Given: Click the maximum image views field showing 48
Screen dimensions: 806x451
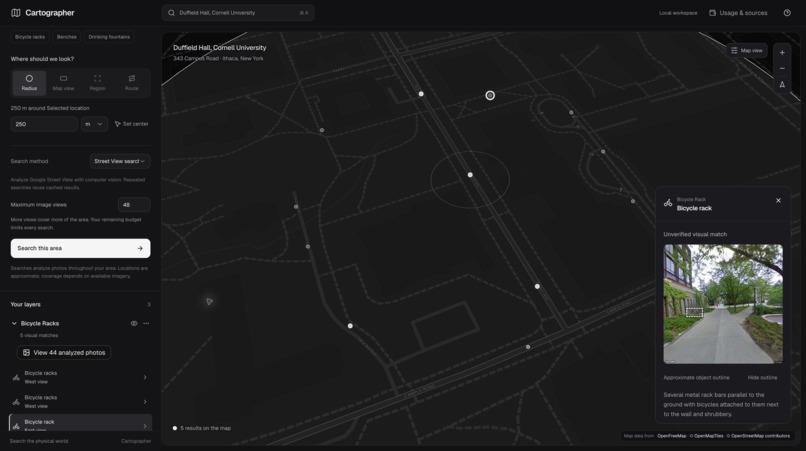Looking at the screenshot, I should [x=134, y=205].
